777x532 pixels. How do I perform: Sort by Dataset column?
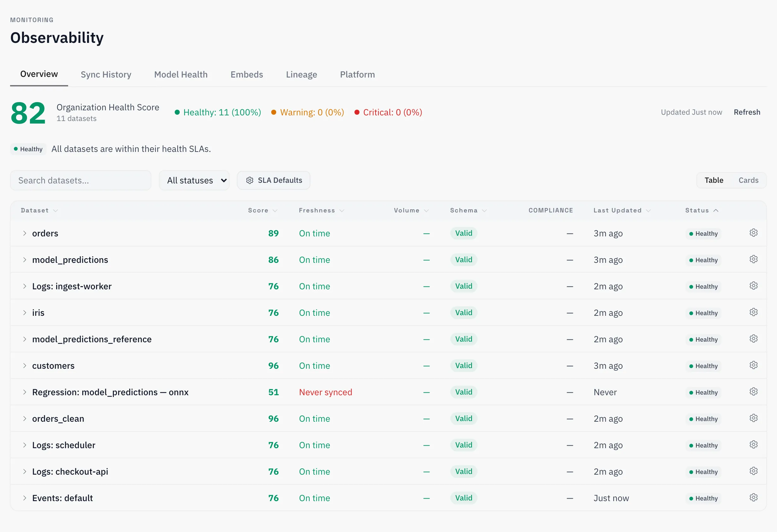point(39,211)
